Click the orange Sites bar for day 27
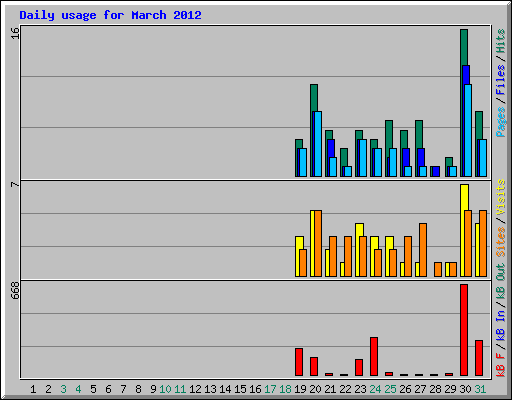 point(423,250)
